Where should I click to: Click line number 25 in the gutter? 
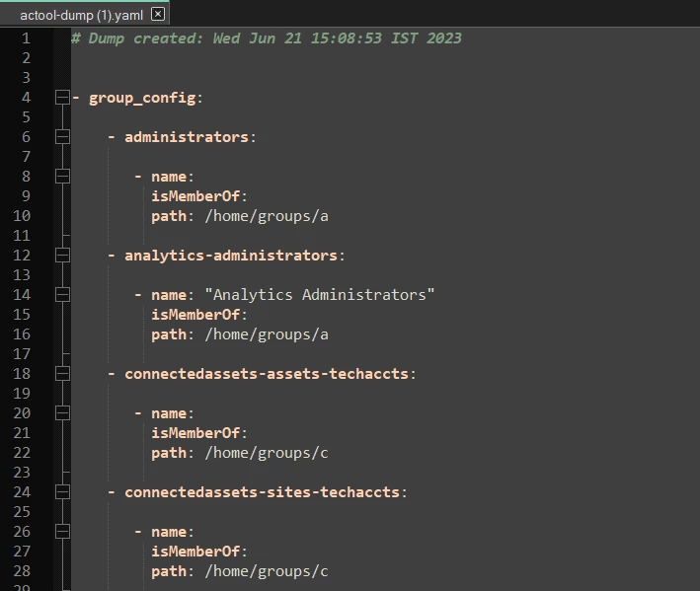tap(22, 512)
